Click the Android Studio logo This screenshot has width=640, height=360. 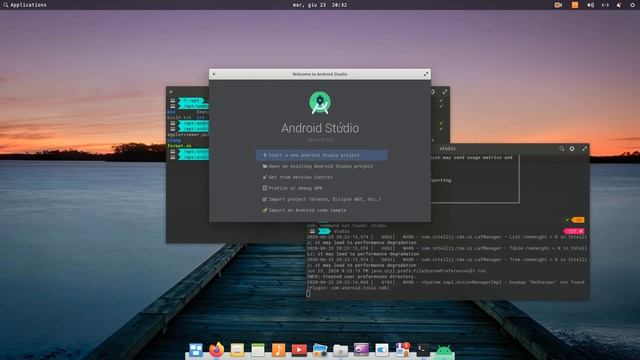click(320, 103)
